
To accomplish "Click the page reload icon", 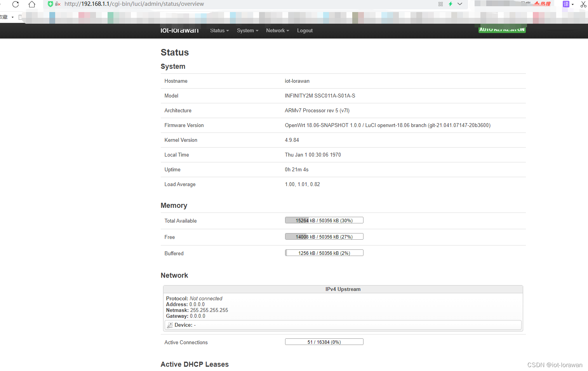I will coord(15,4).
